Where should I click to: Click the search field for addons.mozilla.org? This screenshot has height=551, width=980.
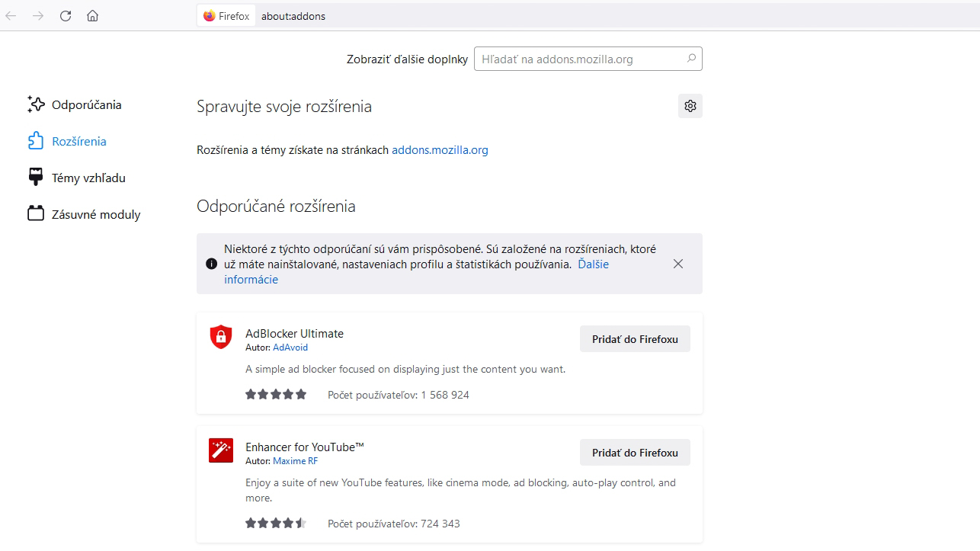point(588,59)
